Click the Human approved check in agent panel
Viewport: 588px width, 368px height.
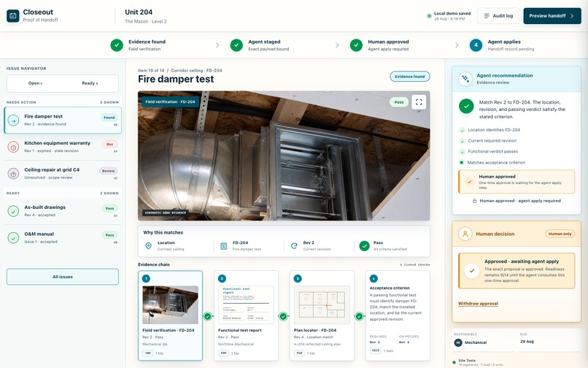[469, 182]
